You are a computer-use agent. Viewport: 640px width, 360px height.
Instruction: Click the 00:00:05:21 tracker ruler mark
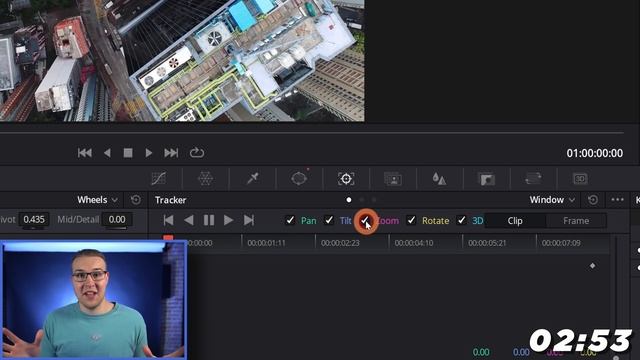point(487,243)
